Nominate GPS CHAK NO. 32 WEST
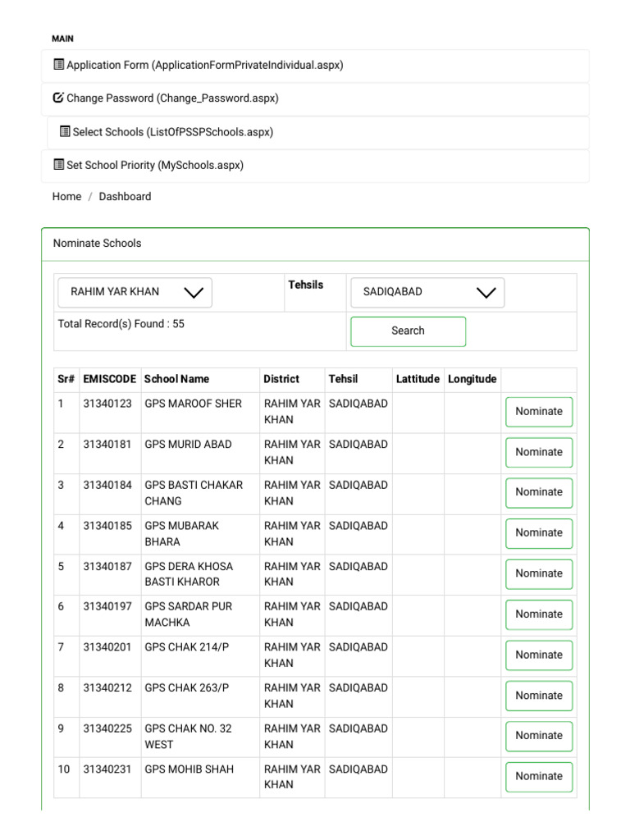 tap(539, 737)
